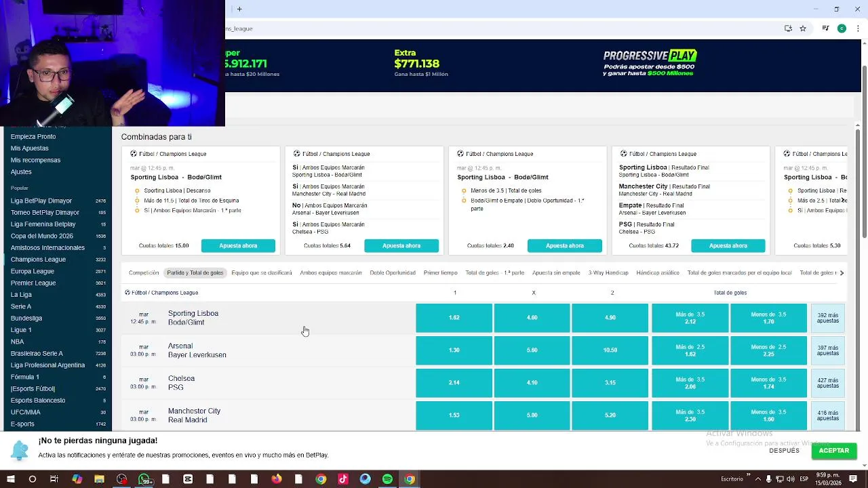Select the Doble Oportunidad tab

[393, 272]
